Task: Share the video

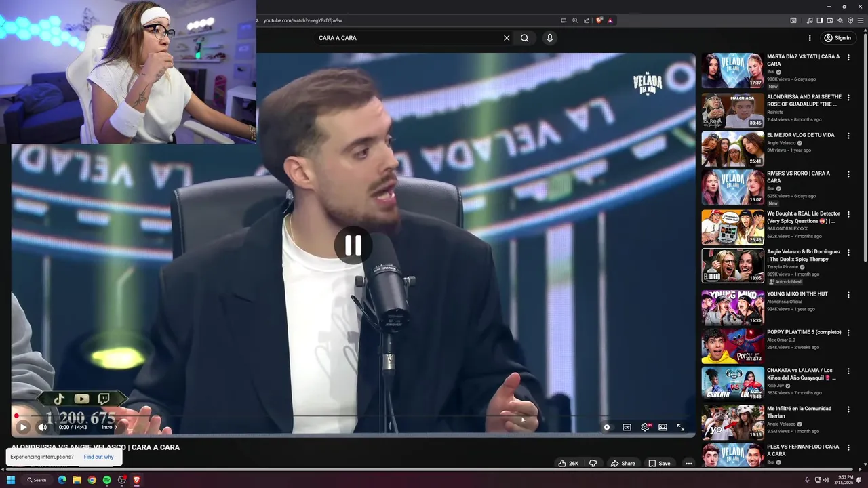Action: coord(623,464)
